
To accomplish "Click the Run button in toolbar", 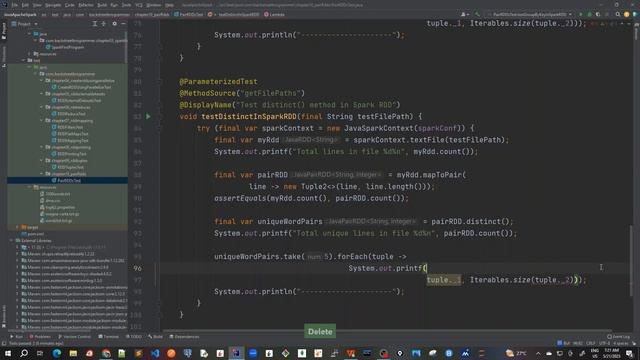I will point(581,14).
